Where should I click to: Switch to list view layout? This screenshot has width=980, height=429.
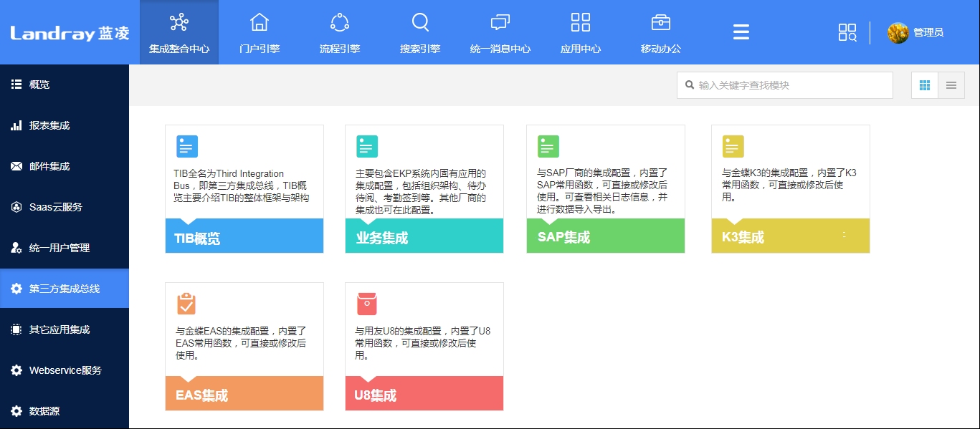951,85
